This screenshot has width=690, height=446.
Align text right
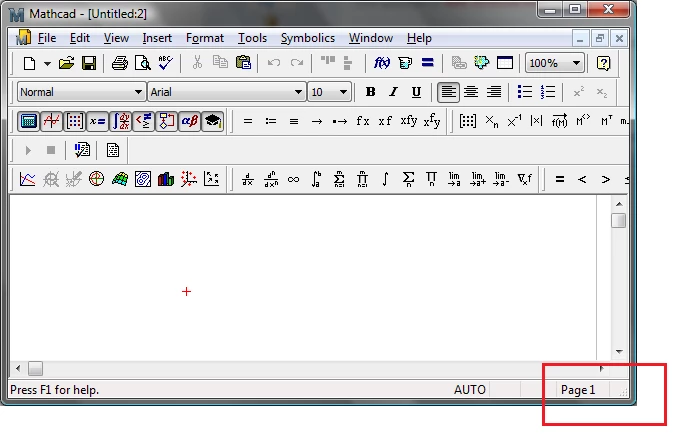(494, 92)
